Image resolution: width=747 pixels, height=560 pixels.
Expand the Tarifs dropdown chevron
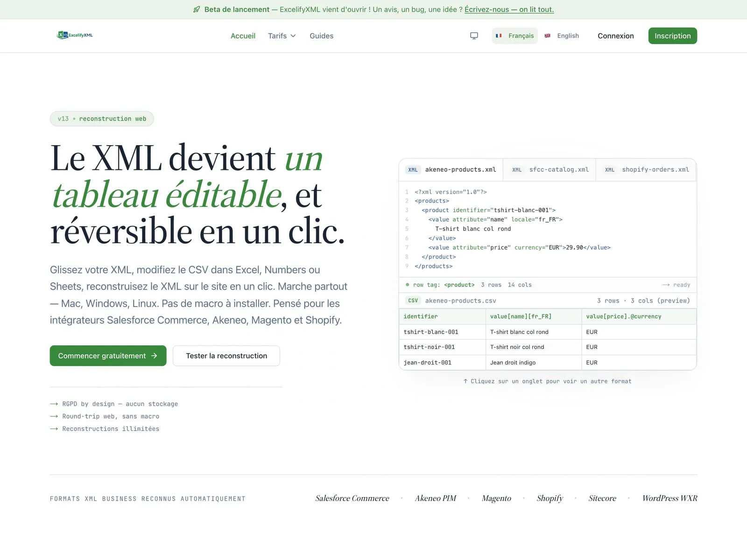(293, 36)
